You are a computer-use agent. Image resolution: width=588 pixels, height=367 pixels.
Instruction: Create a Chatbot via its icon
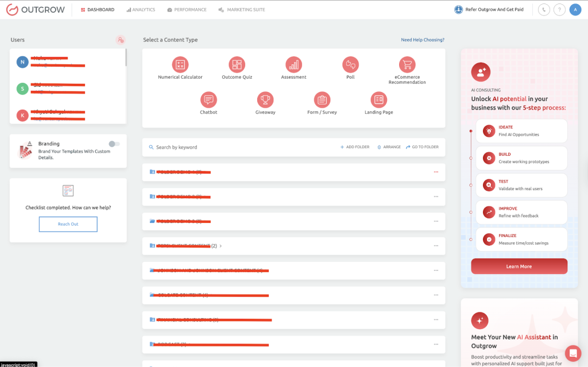pos(208,100)
